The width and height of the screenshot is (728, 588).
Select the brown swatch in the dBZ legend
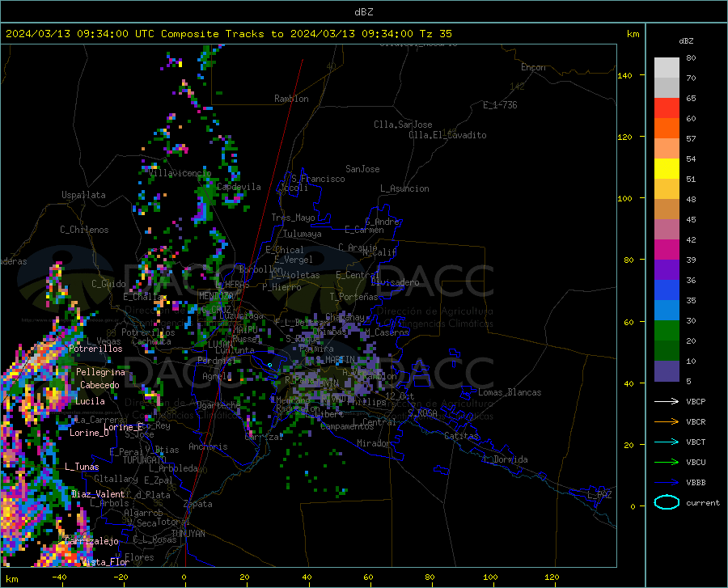[667, 209]
